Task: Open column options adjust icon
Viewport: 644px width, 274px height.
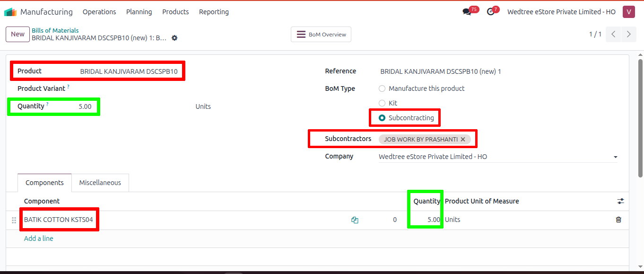Action: point(621,201)
